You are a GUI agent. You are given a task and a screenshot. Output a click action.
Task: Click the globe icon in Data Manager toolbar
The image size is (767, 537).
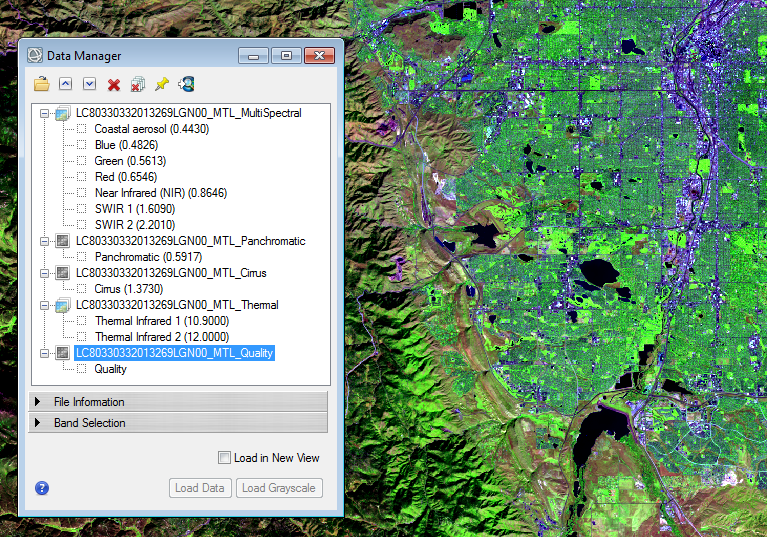pos(186,85)
